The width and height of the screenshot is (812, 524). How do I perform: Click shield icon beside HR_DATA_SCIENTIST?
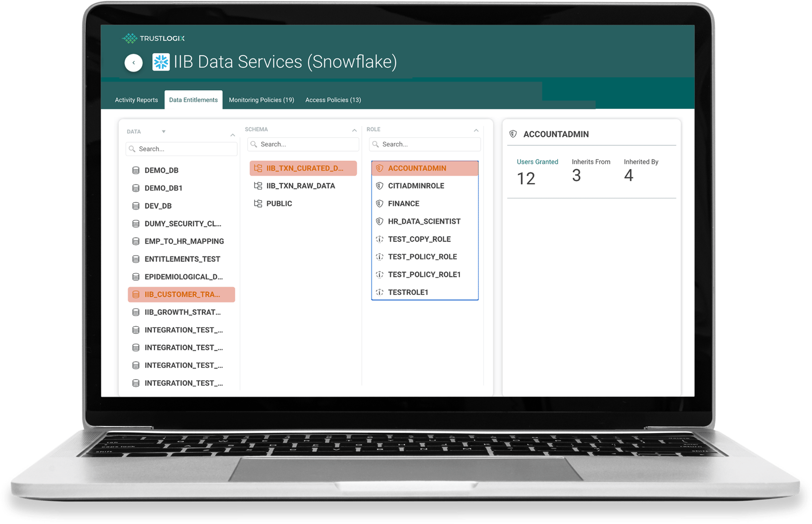point(380,221)
